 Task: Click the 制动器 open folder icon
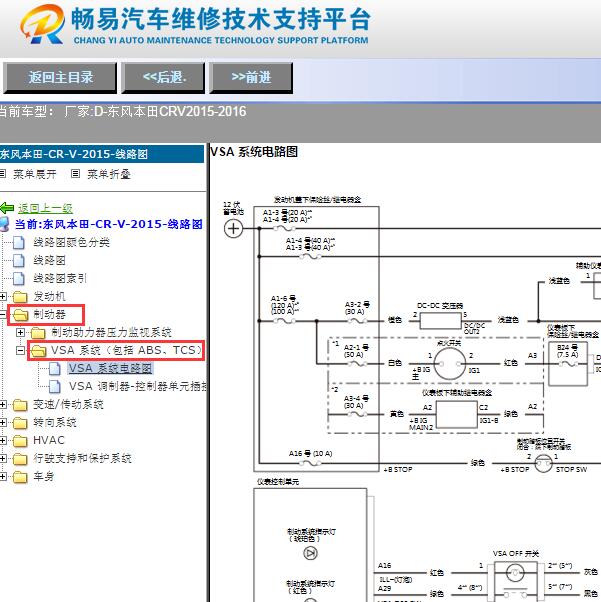point(21,315)
